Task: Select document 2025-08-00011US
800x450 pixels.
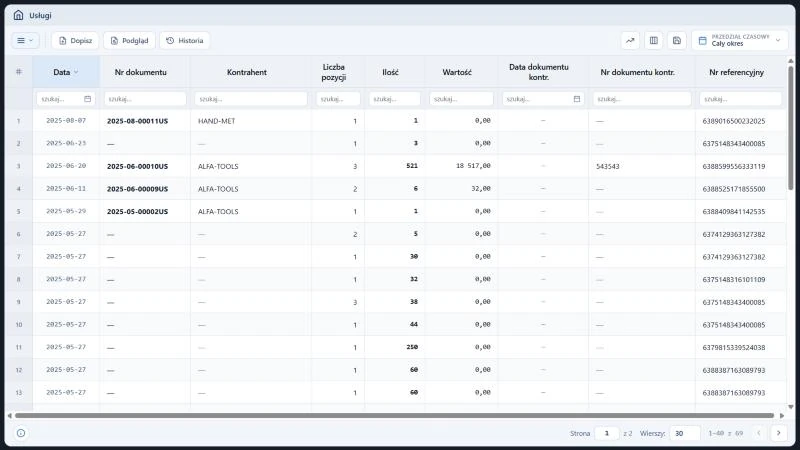Action: (x=137, y=121)
